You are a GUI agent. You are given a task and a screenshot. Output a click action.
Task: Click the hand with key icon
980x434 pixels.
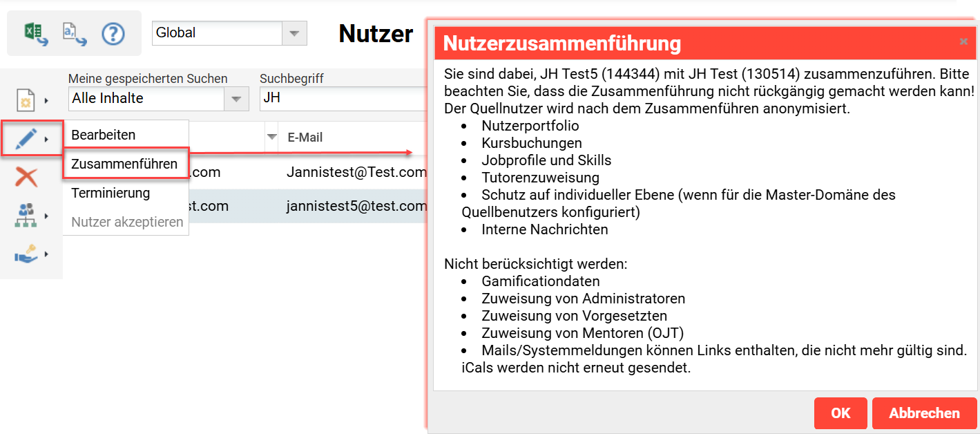point(26,254)
